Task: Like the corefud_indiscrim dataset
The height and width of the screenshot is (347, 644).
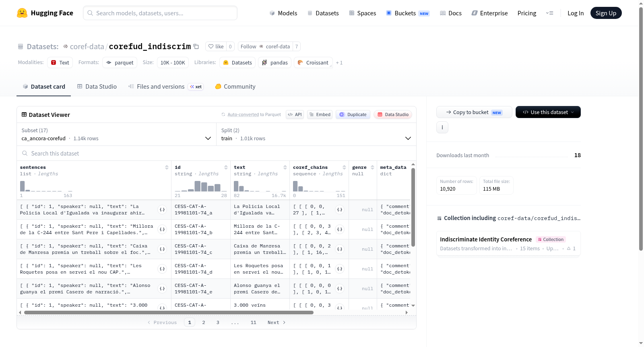Action: 216,46
